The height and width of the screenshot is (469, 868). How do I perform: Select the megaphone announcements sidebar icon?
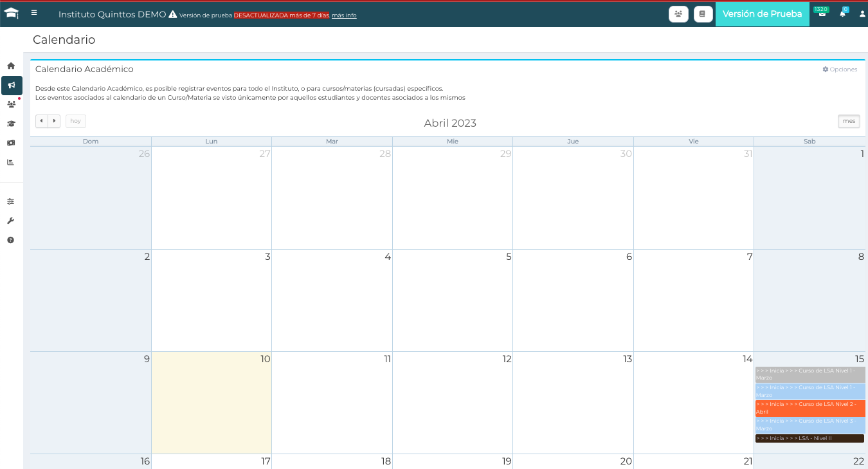[12, 85]
